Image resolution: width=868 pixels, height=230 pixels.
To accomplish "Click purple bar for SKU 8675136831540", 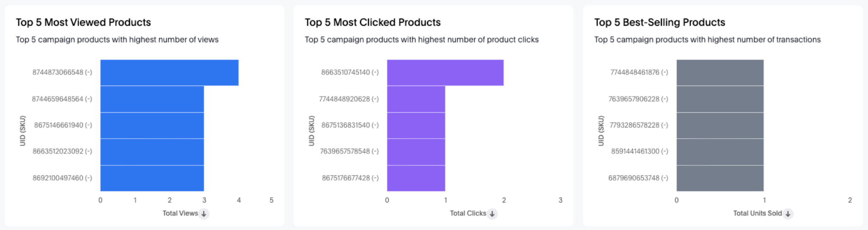I will (x=416, y=125).
